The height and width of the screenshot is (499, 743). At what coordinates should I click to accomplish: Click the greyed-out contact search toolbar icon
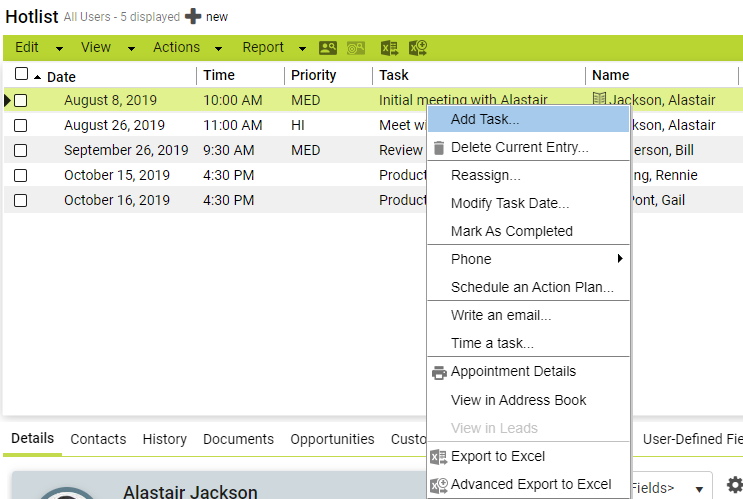click(x=356, y=48)
